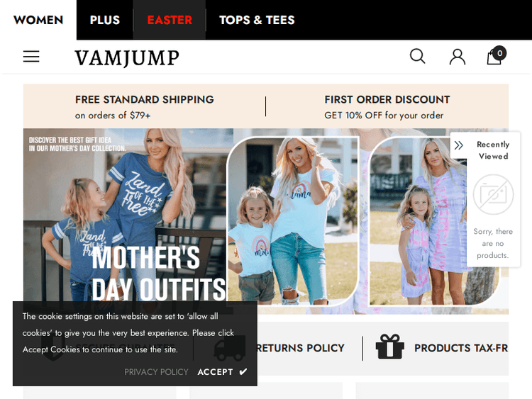The image size is (532, 399).
Task: Click the PRODUCTS TAX-FR text
Action: tap(461, 348)
